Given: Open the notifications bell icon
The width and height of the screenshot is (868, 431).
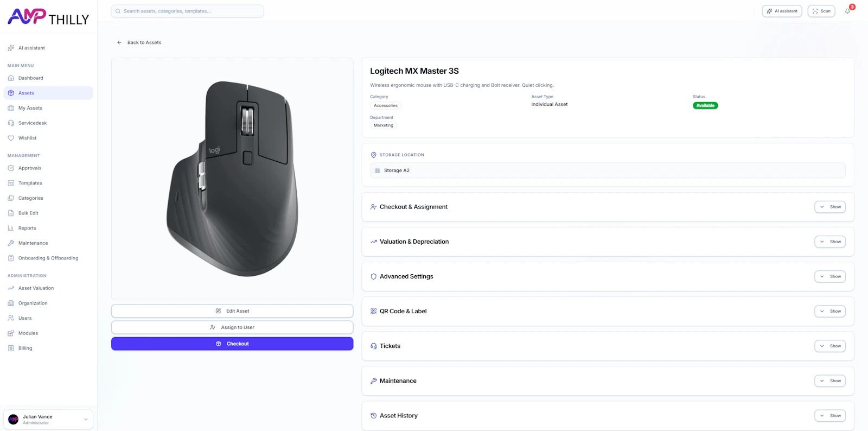Looking at the screenshot, I should [847, 11].
